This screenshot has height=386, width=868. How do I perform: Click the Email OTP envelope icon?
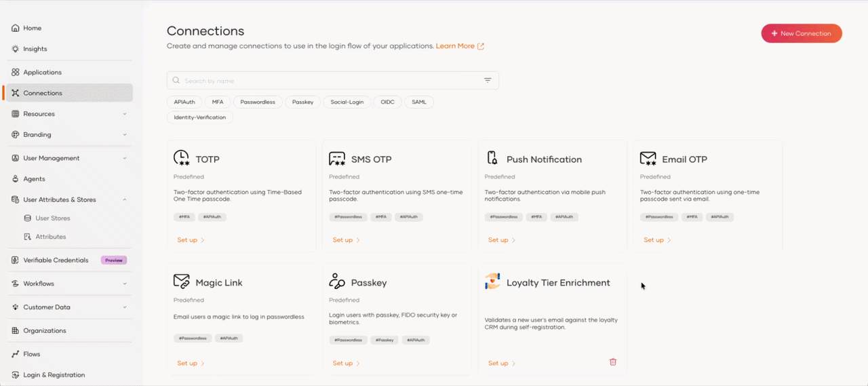(648, 159)
